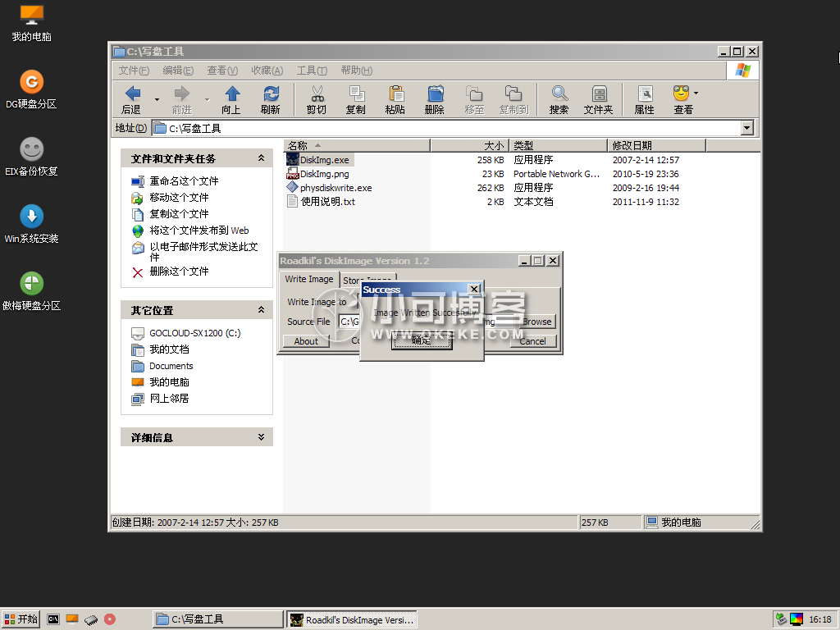Open Forward button history dropdown arrow
The width and height of the screenshot is (840, 630).
207,99
